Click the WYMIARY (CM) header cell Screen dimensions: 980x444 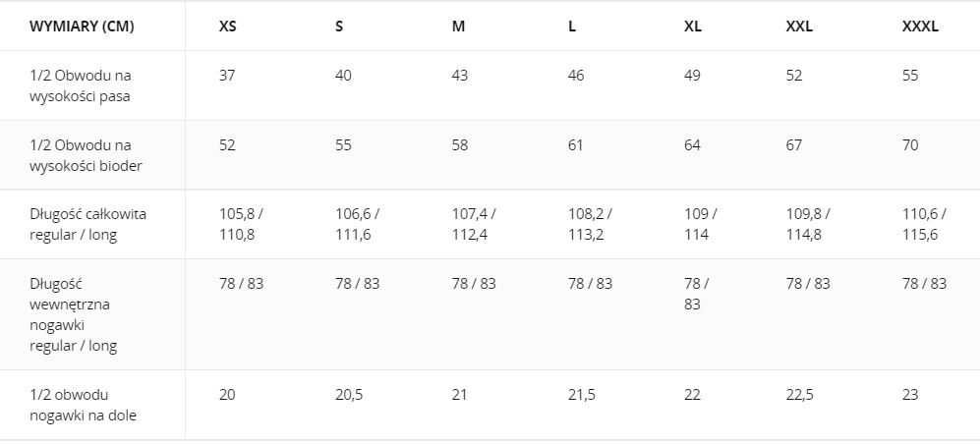pos(82,27)
